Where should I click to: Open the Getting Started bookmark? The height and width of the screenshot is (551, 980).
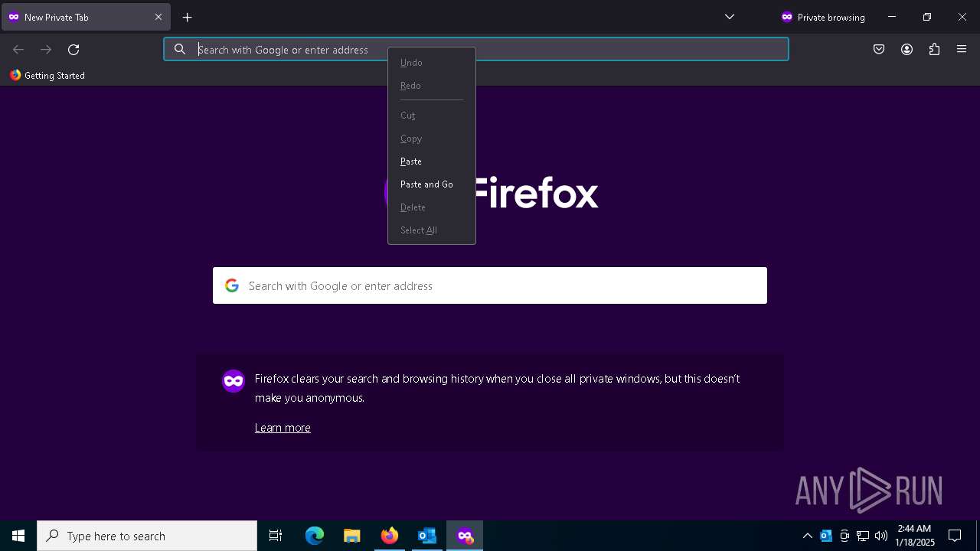(x=47, y=75)
